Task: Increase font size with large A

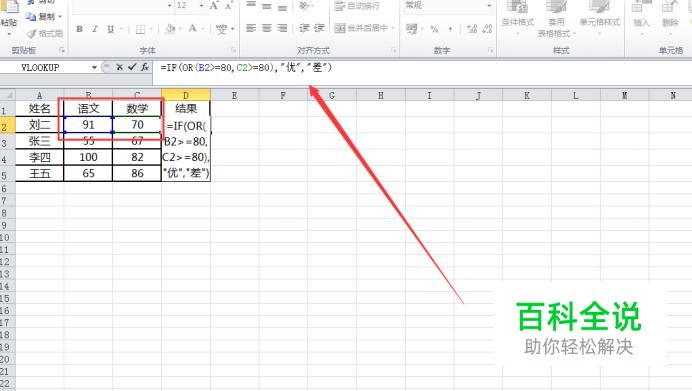Action: [214, 6]
